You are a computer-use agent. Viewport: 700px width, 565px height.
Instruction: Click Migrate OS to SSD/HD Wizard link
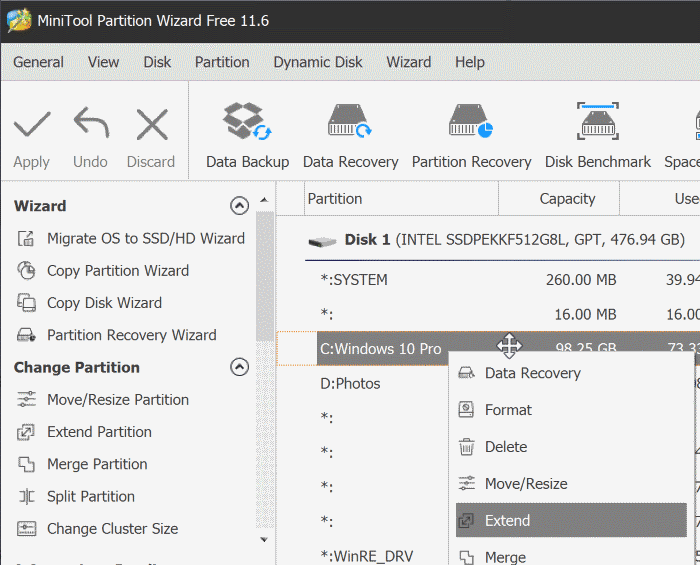pos(146,238)
